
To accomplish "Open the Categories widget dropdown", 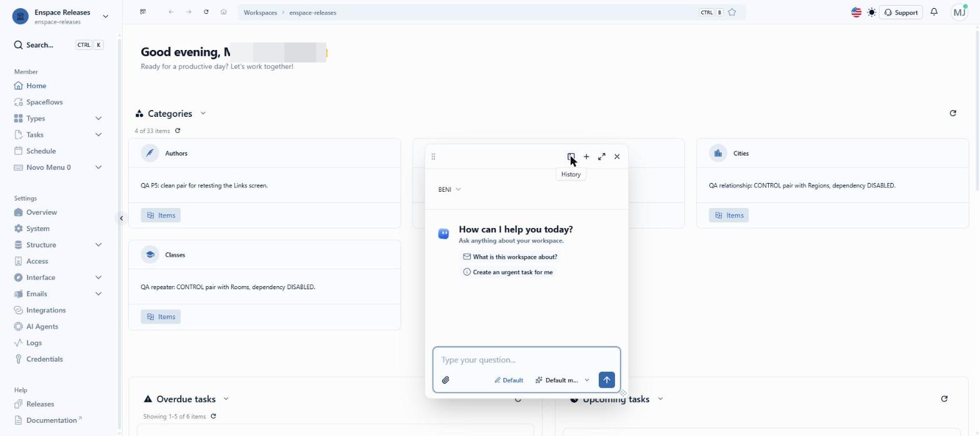I will [202, 114].
